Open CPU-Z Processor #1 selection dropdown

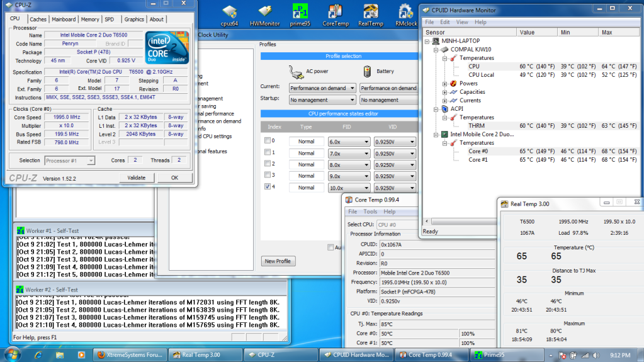tap(70, 161)
